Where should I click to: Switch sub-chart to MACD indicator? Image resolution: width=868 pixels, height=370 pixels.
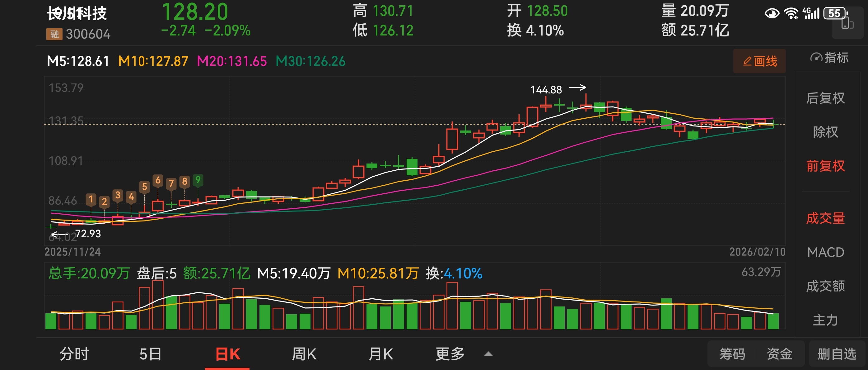(825, 252)
